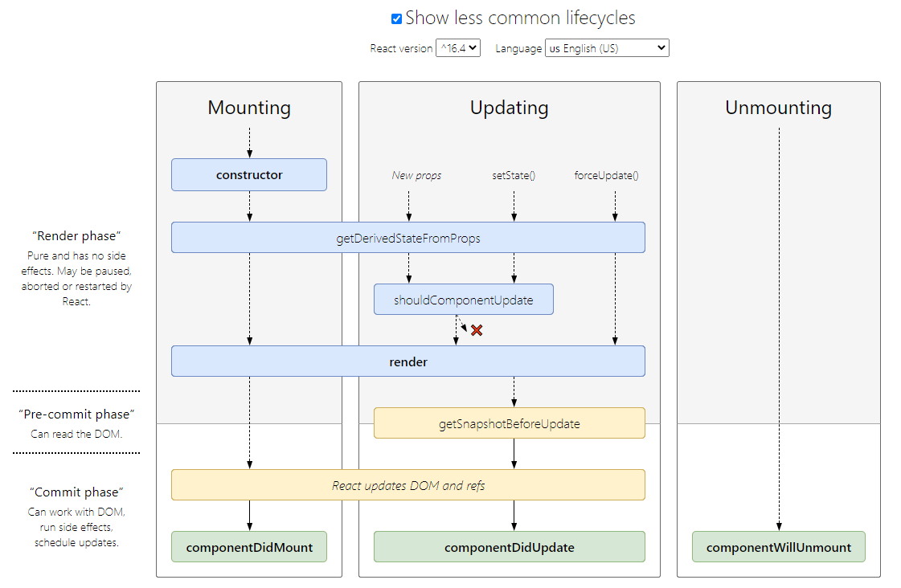The width and height of the screenshot is (901, 588).
Task: Open getDerivedStateFromProps method link
Action: click(408, 238)
